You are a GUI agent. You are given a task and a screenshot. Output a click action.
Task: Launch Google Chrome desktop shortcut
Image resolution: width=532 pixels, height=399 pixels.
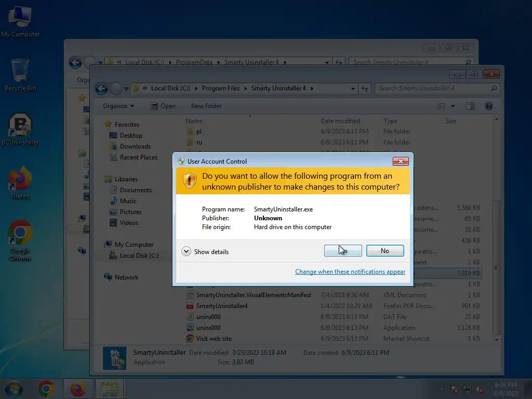(20, 240)
